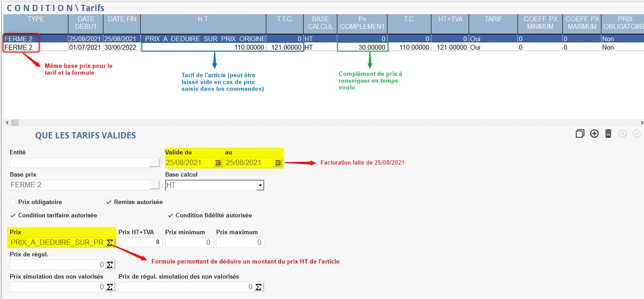Open the Entité lookup button
Screen dimensions: 644x299
(x=154, y=163)
